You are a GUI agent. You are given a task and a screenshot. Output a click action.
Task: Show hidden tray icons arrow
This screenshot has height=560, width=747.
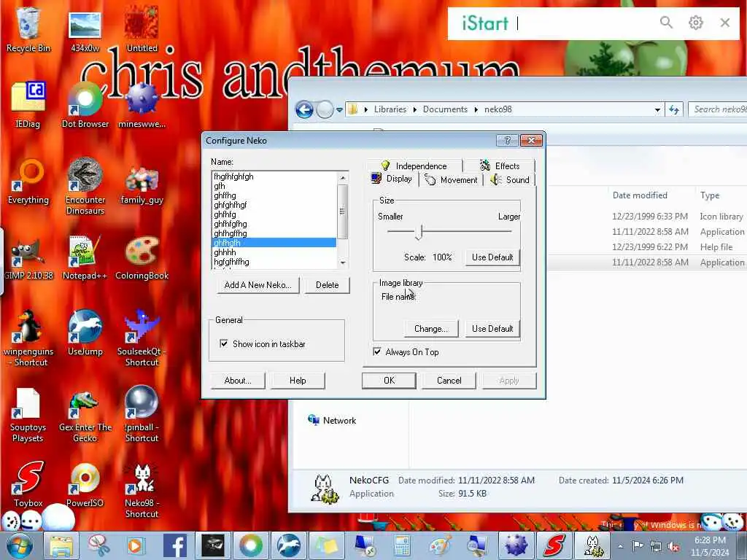point(620,546)
